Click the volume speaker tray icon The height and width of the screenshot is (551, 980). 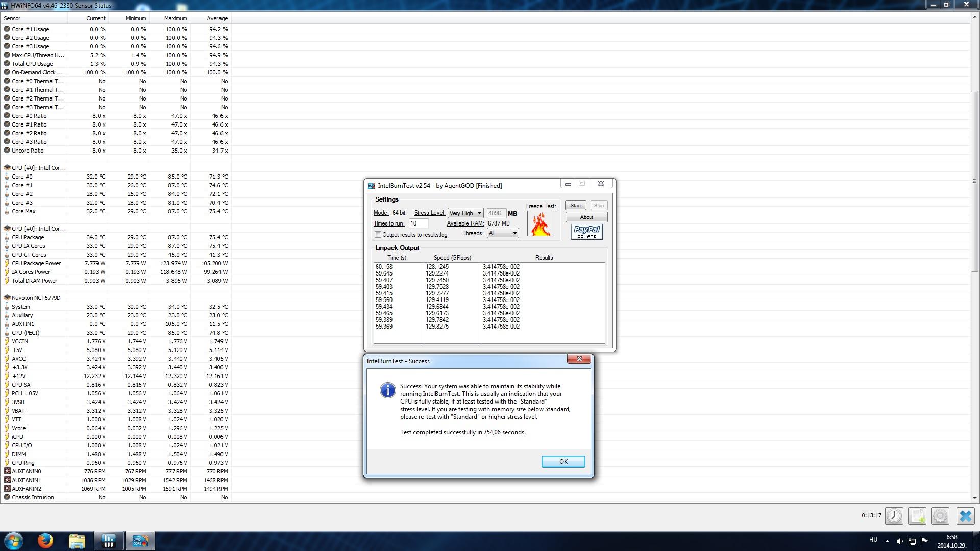coord(899,541)
